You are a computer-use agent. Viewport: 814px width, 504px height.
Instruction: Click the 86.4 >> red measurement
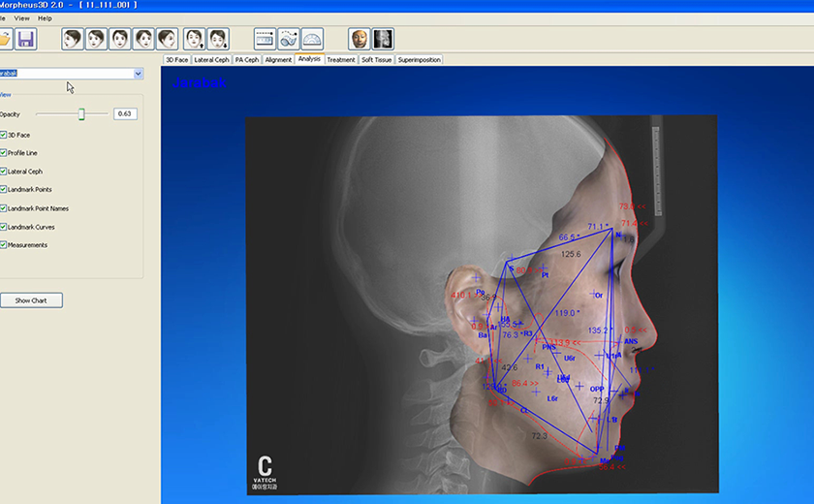(x=525, y=383)
